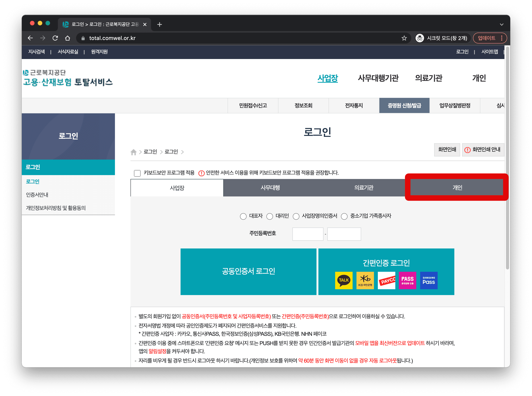The height and width of the screenshot is (396, 532).
Task: Click the first 주민등록번호 input field
Action: (308, 234)
